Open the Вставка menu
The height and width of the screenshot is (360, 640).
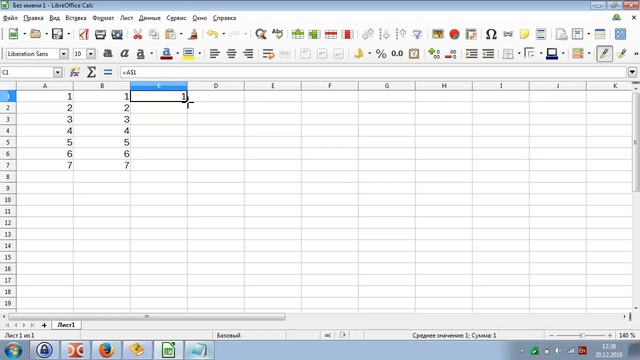point(76,18)
